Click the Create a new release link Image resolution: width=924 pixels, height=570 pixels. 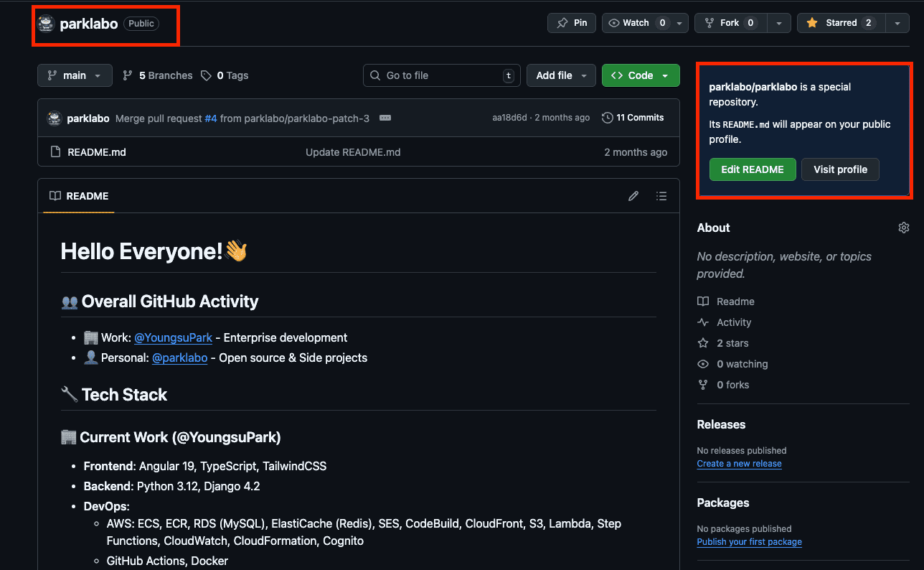tap(739, 464)
